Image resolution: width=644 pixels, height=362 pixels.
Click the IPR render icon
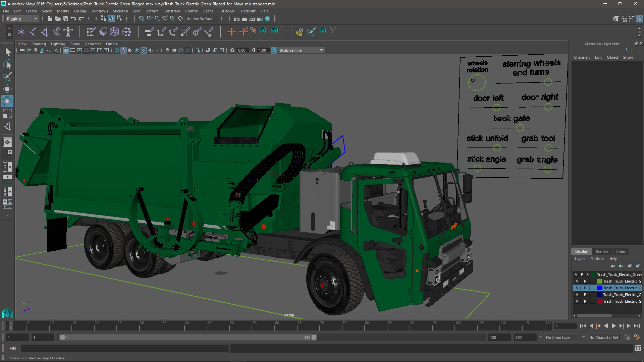click(x=252, y=19)
